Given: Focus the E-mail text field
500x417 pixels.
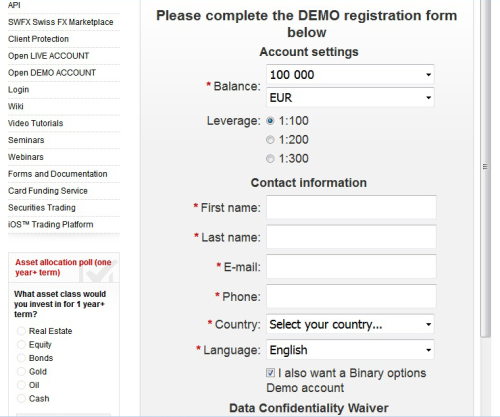Looking at the screenshot, I should click(351, 267).
